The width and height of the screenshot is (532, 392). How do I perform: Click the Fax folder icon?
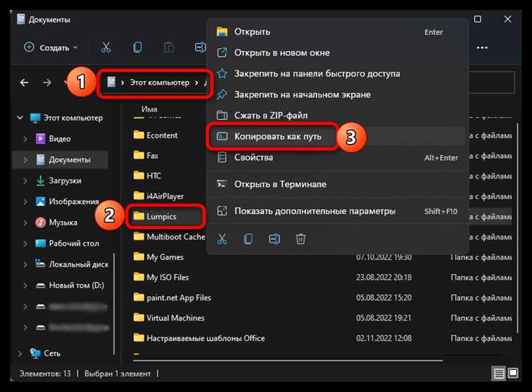tap(138, 155)
